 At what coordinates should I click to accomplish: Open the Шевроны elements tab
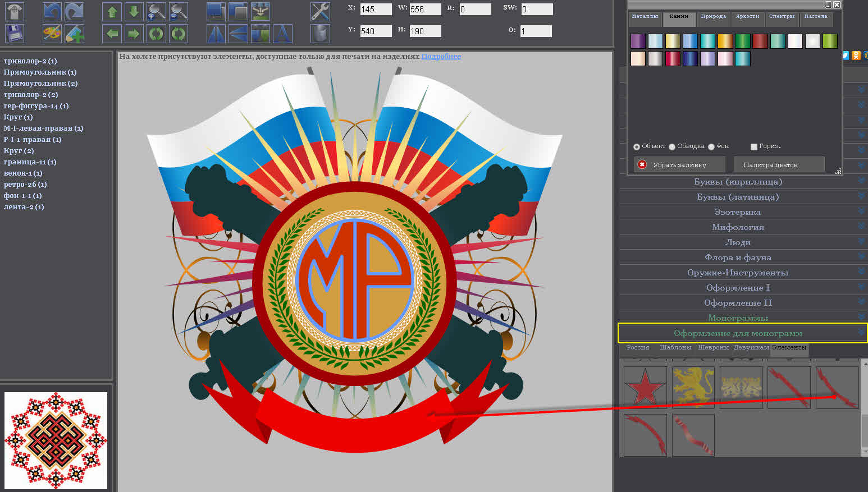(713, 348)
